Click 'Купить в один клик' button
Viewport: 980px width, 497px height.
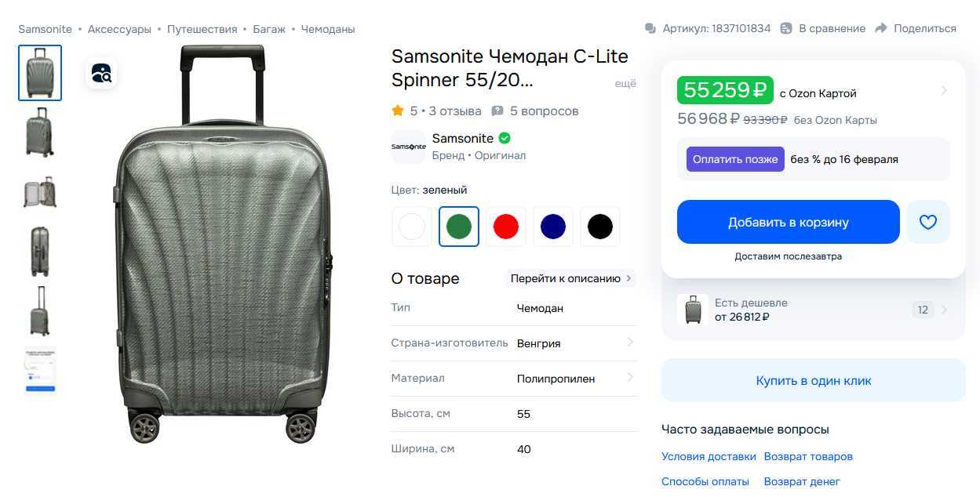point(814,381)
